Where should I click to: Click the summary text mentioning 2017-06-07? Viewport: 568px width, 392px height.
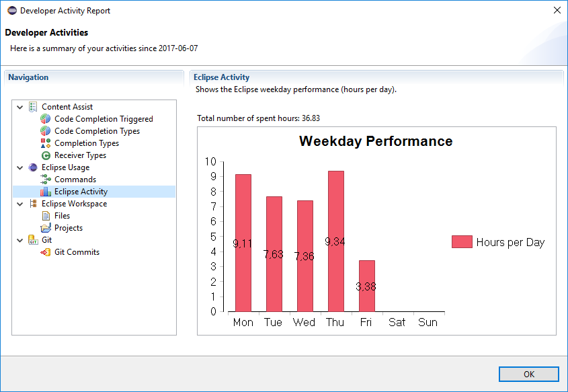pyautogui.click(x=104, y=48)
